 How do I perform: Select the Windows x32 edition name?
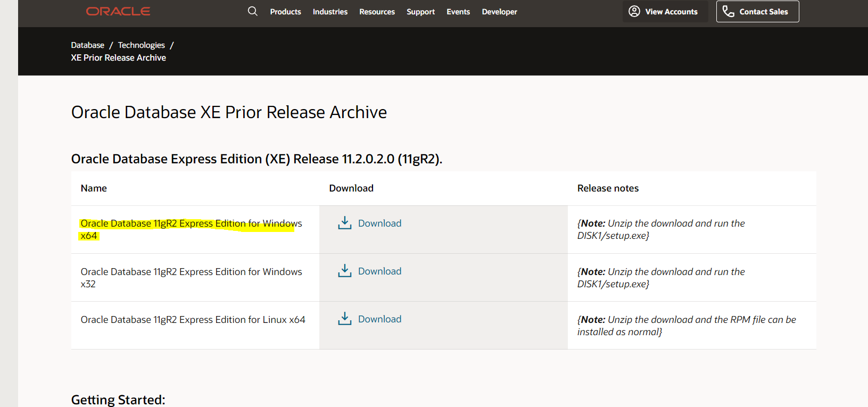(191, 278)
